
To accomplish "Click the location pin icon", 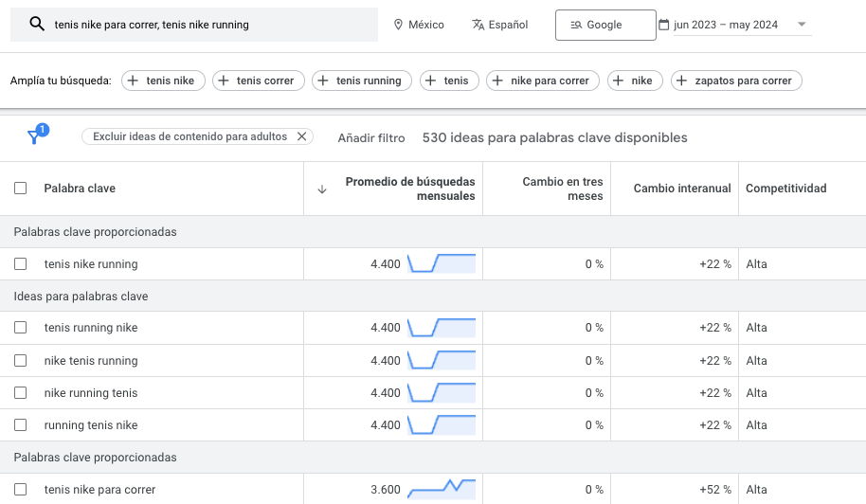I will pyautogui.click(x=398, y=25).
